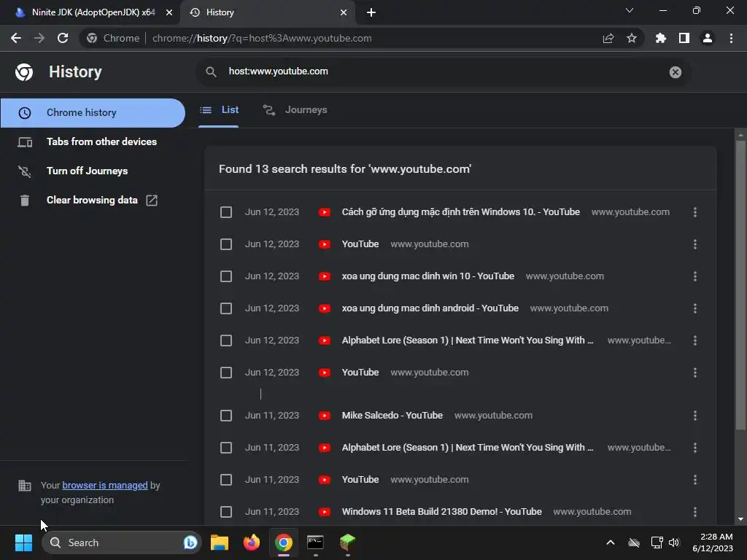The height and width of the screenshot is (560, 747).
Task: Open actions menu for Mike Salcedo entry
Action: (695, 416)
